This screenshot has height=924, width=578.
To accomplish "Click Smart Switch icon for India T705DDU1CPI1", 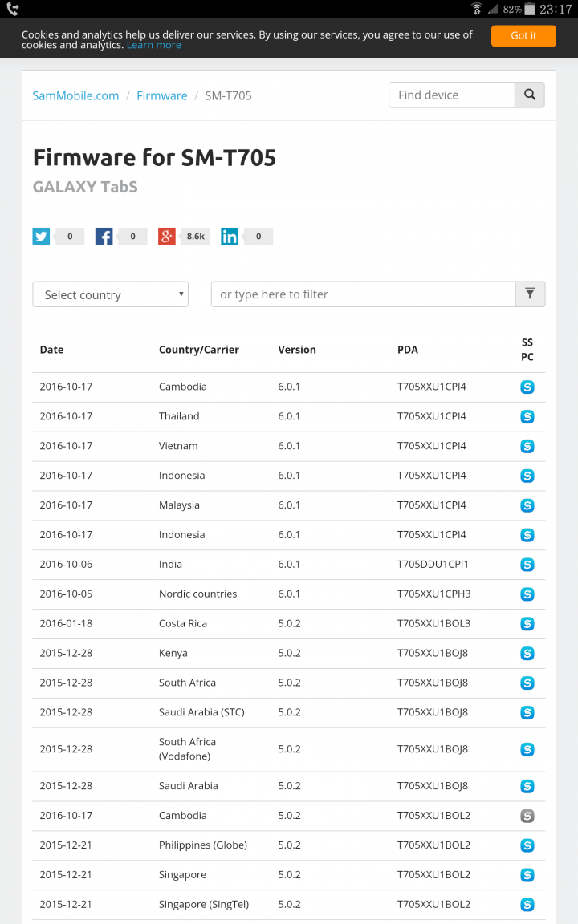I will [527, 565].
